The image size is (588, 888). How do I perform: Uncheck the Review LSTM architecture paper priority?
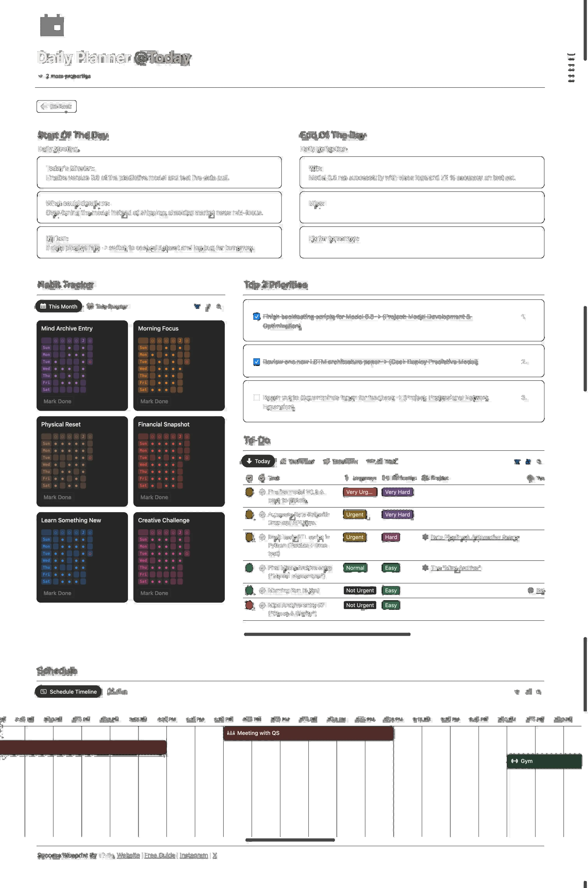(x=256, y=362)
